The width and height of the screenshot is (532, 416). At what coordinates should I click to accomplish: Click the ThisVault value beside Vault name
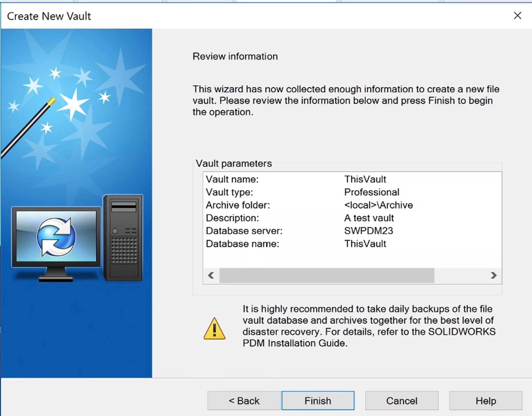click(365, 179)
